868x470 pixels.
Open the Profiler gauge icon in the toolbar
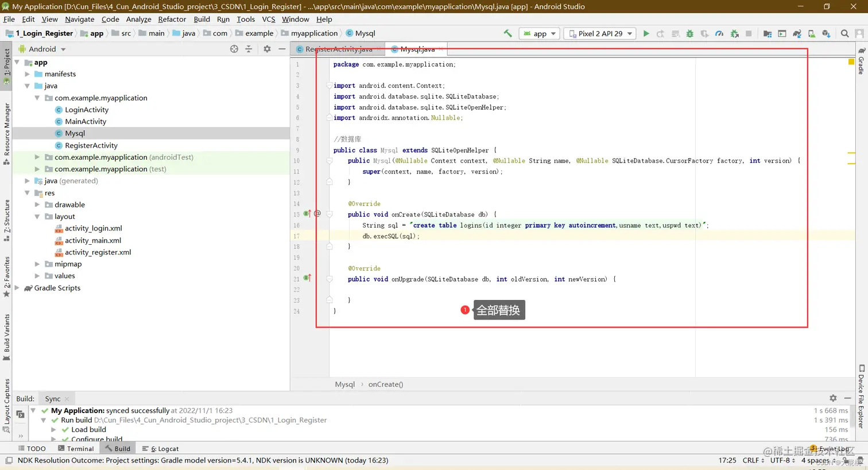pyautogui.click(x=719, y=33)
